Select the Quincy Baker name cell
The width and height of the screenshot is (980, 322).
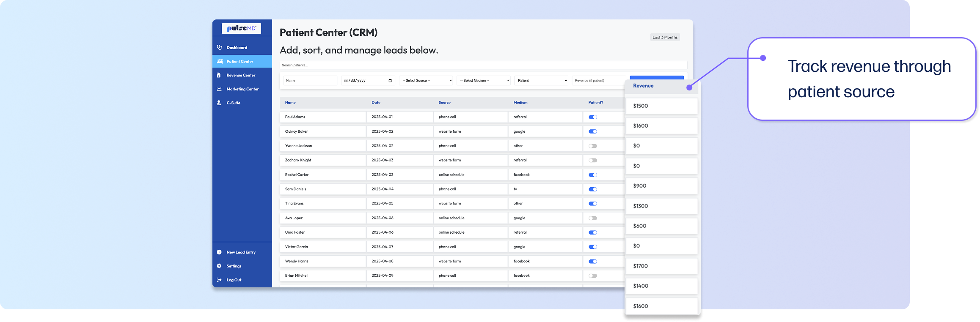coord(323,131)
